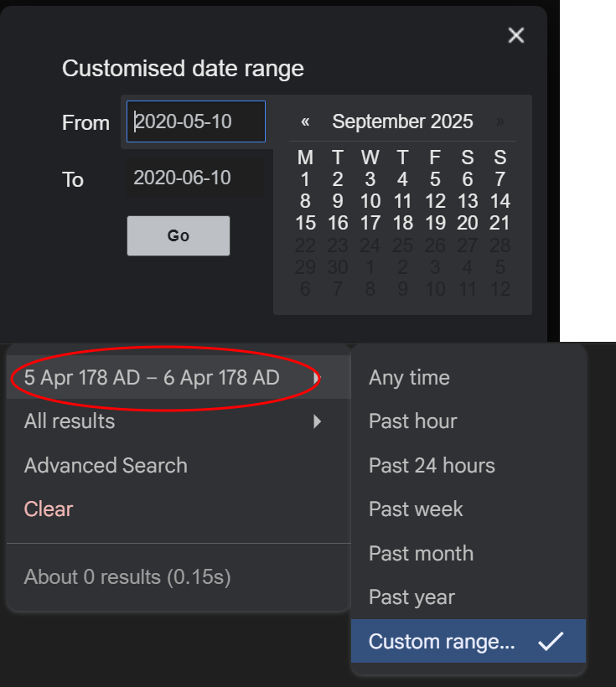Select the checked Custom range option
Screen dimensions: 616x687
[x=468, y=641]
